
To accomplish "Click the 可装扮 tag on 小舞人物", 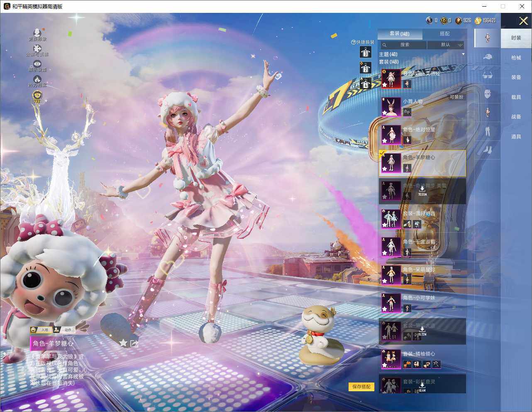I will pos(456,97).
